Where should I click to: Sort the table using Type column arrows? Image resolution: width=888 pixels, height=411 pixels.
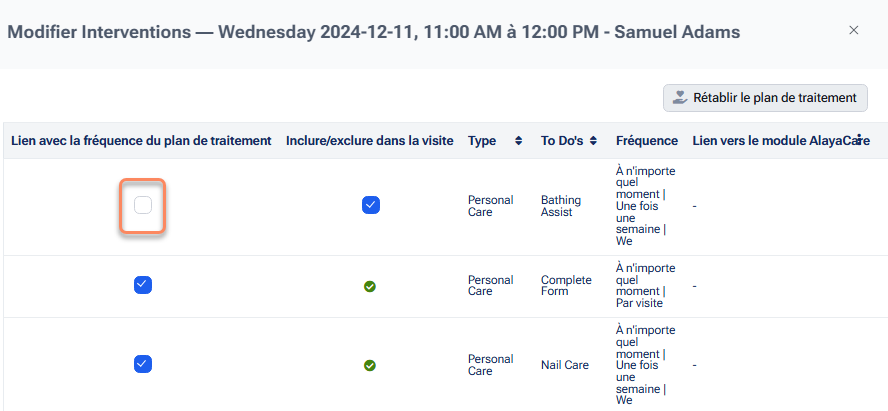click(518, 141)
